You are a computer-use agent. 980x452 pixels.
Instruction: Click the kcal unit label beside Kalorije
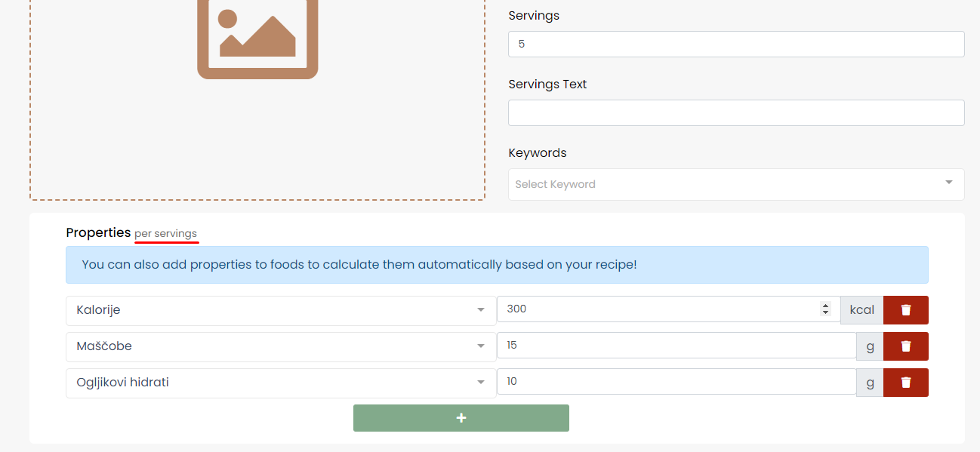coord(862,309)
